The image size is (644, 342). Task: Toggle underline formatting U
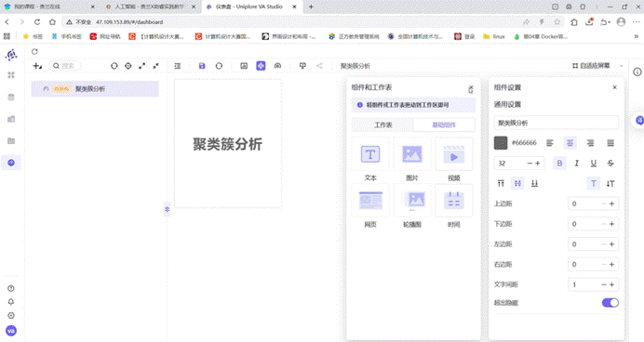coord(594,164)
